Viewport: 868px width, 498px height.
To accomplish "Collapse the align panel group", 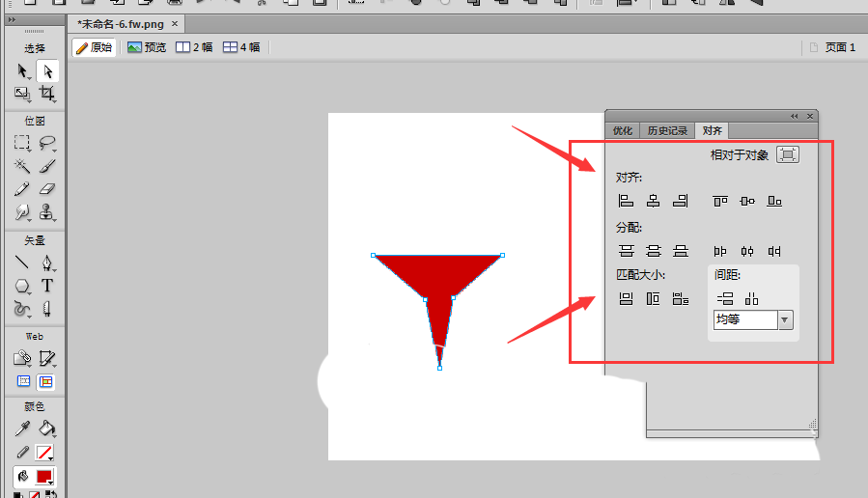I will (x=795, y=116).
